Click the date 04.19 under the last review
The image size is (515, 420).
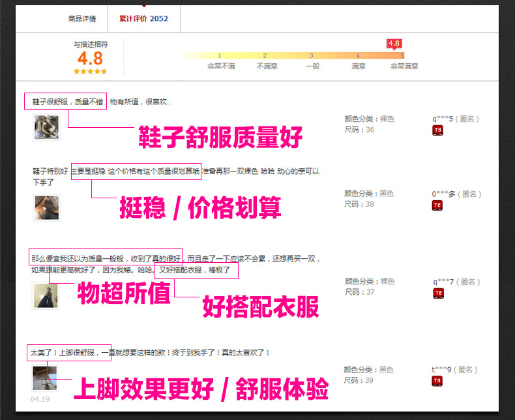(x=40, y=399)
